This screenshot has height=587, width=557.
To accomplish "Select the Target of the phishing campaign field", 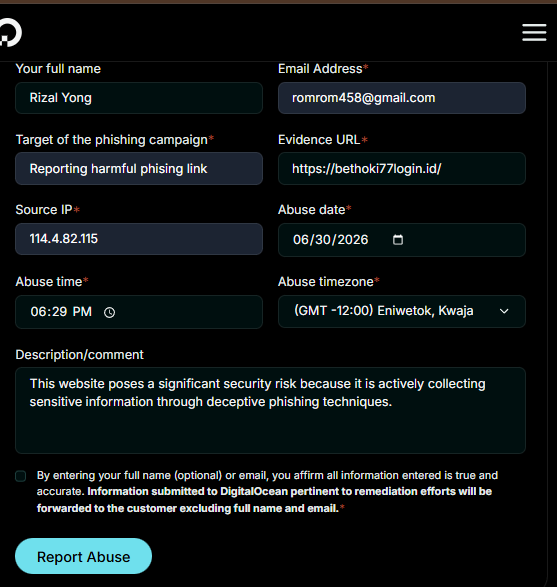I will coord(139,168).
